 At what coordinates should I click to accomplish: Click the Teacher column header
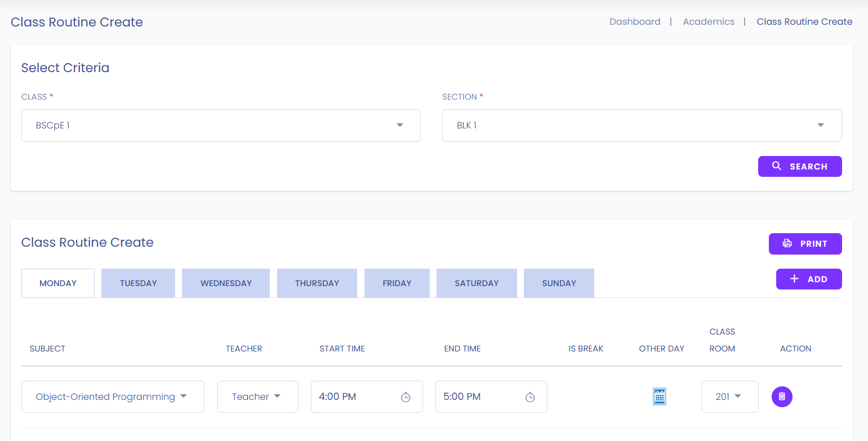(244, 349)
